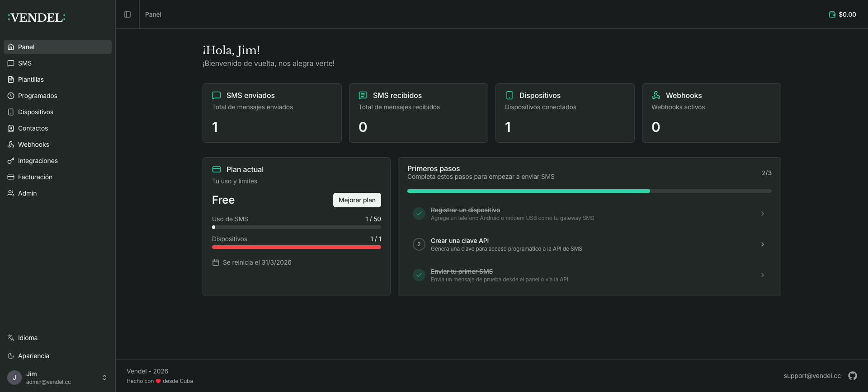Click the support@vendel.cc email link
Viewport: 868px width, 392px height.
tap(812, 376)
